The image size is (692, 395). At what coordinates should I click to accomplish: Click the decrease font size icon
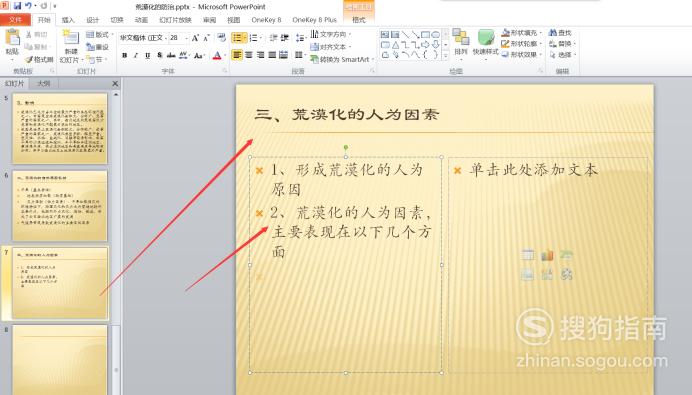206,38
